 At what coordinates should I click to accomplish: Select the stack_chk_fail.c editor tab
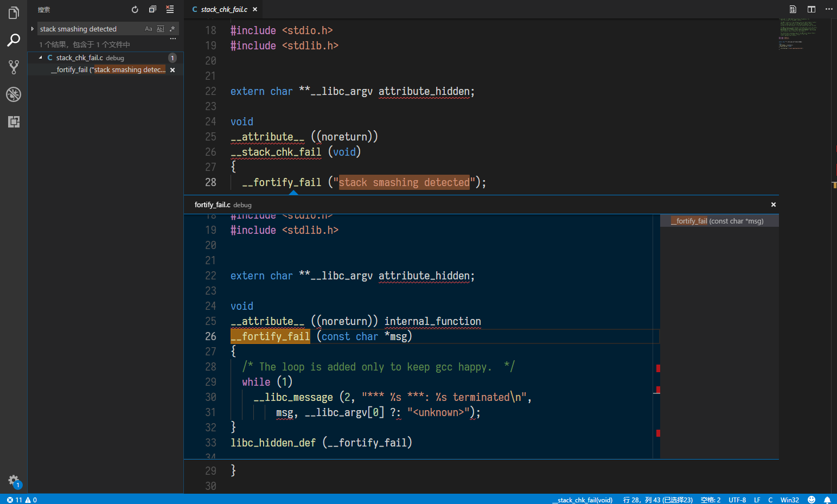click(x=223, y=9)
